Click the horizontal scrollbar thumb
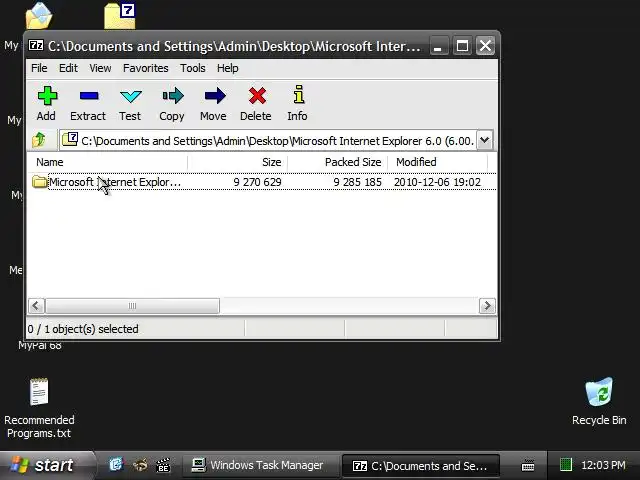This screenshot has height=480, width=640. click(132, 306)
